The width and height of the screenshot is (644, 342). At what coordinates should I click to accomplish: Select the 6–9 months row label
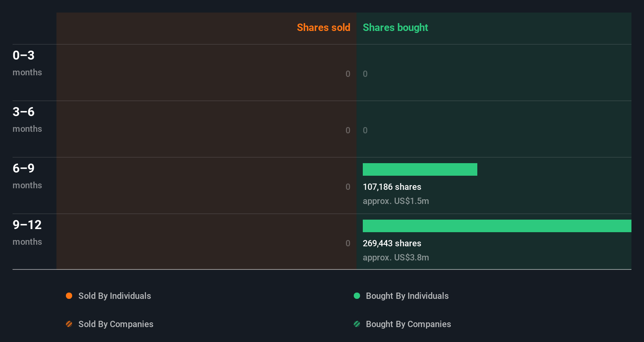[x=27, y=176]
